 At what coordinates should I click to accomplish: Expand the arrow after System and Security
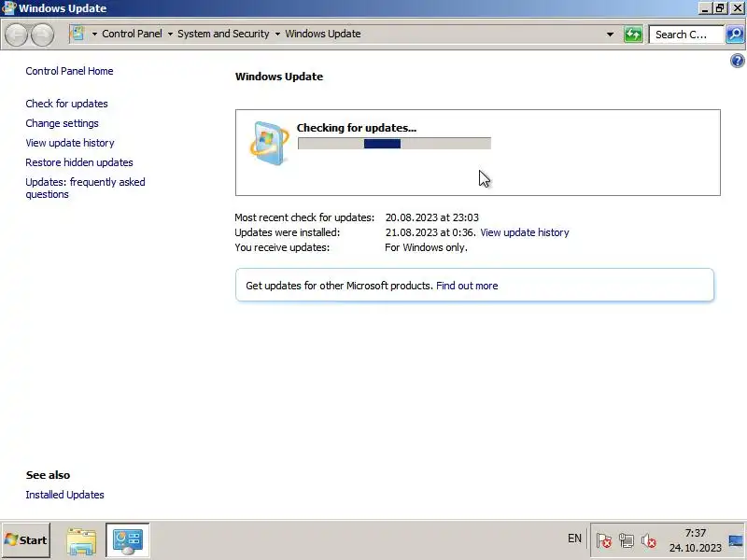[277, 35]
